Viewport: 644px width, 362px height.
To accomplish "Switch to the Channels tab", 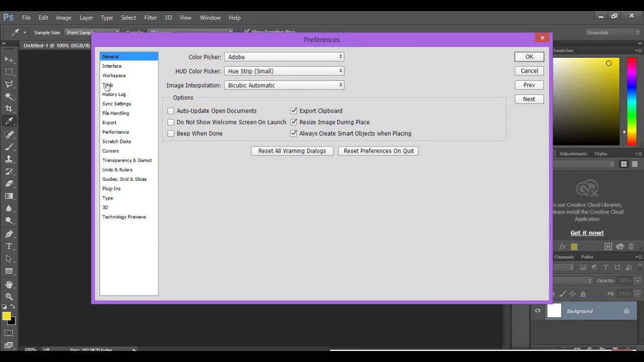I will [x=564, y=257].
